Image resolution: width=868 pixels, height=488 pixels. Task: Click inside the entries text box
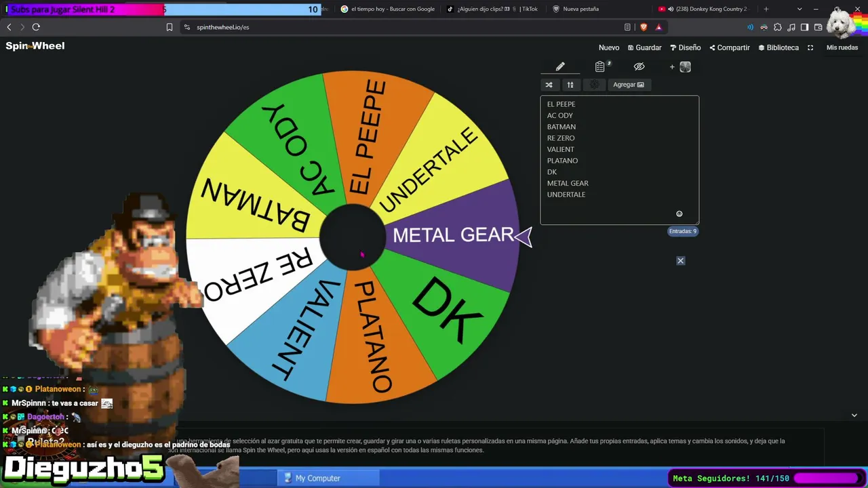(619, 160)
